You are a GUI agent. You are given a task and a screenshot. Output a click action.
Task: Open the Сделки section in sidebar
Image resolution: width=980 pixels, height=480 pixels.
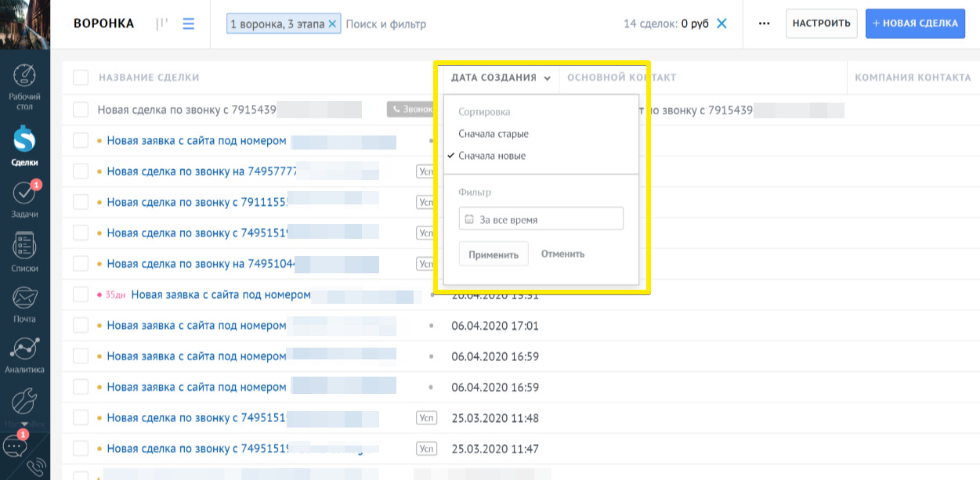pyautogui.click(x=25, y=146)
